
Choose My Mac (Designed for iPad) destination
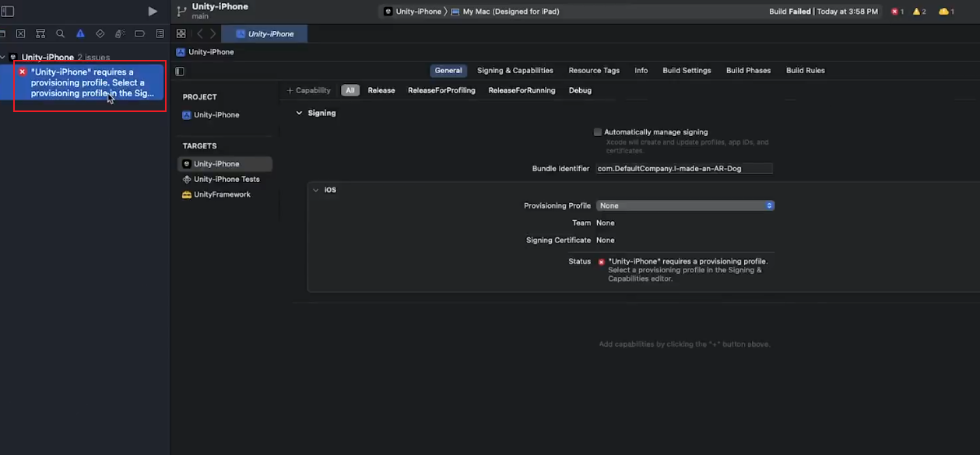[504, 12]
